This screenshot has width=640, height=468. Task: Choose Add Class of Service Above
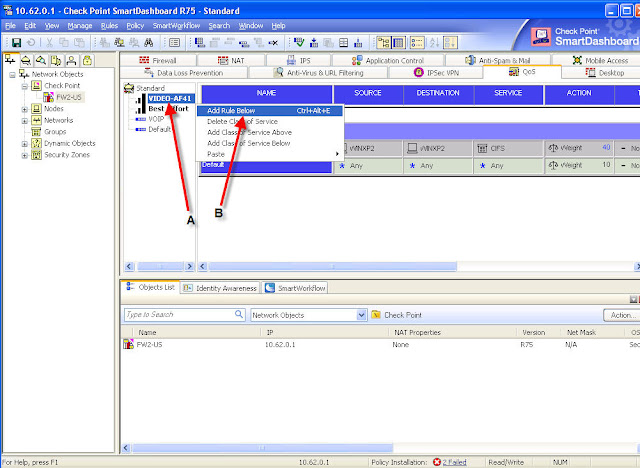tap(270, 133)
